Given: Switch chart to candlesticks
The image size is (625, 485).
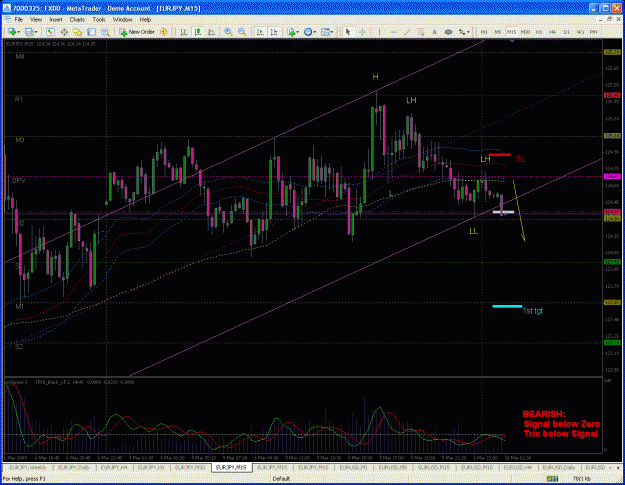Looking at the screenshot, I should pyautogui.click(x=198, y=32).
